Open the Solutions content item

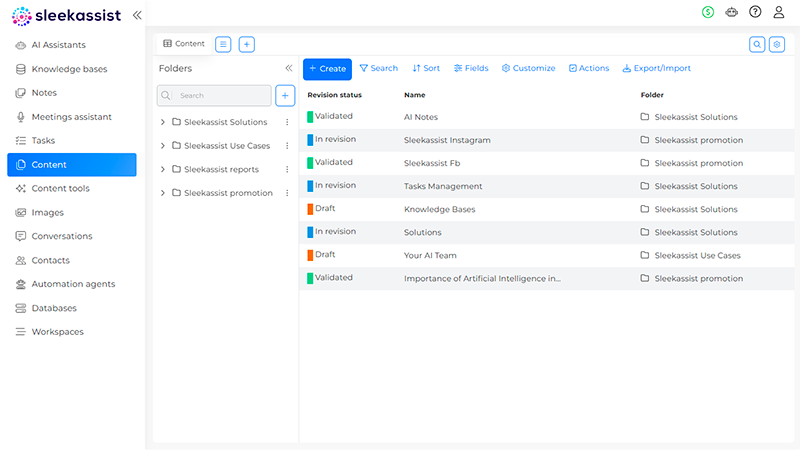[x=423, y=233]
